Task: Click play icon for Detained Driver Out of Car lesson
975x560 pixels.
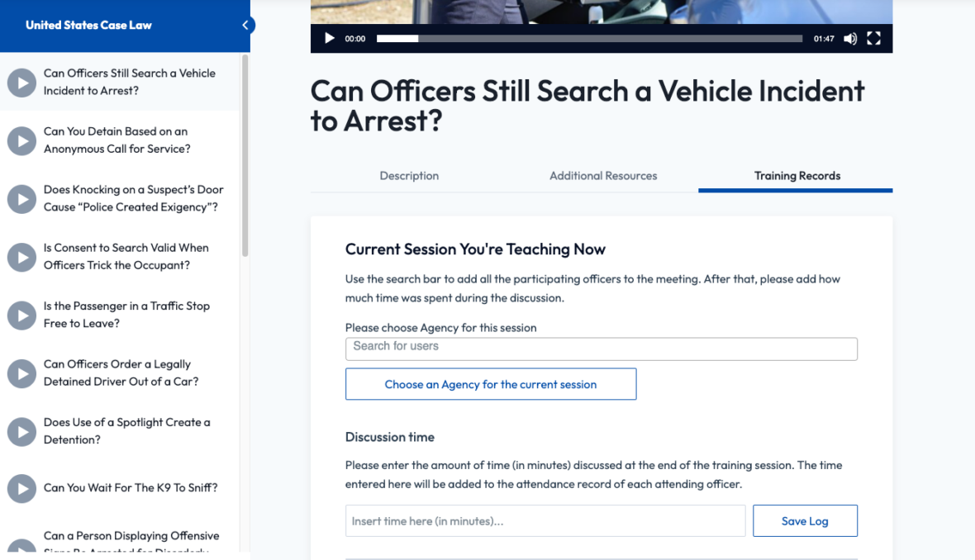Action: (21, 373)
